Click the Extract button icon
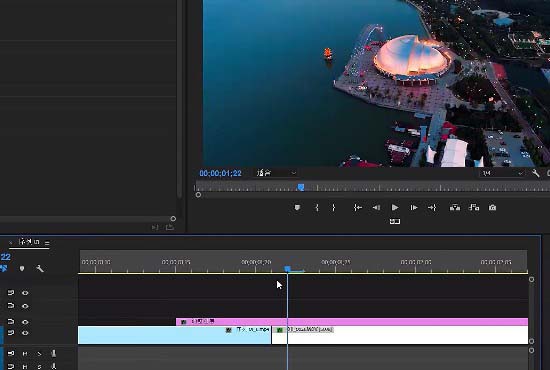The image size is (550, 370). tap(474, 208)
